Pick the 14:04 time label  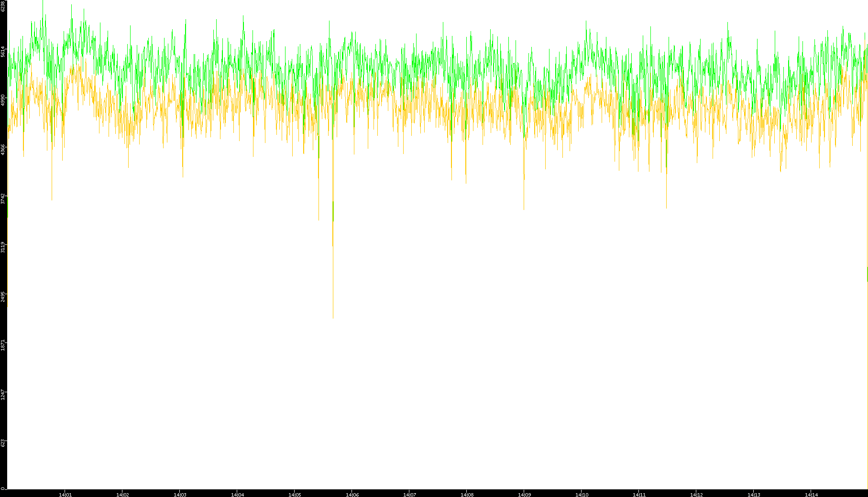(237, 495)
